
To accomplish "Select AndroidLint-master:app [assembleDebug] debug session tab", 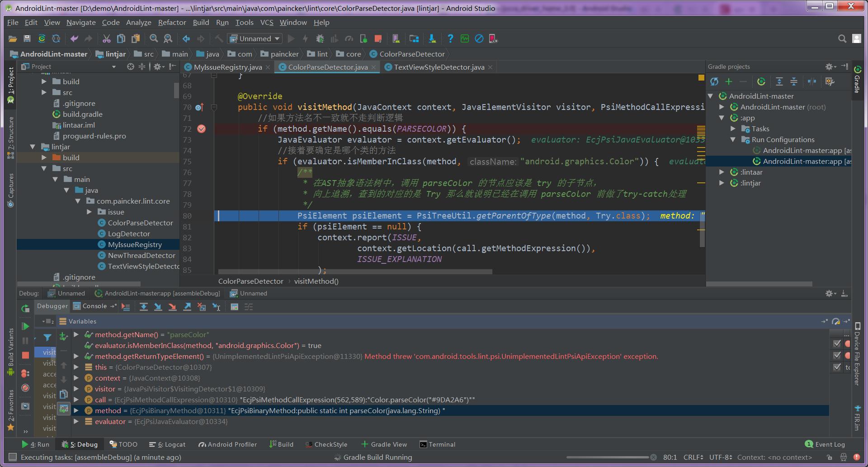I will pos(157,294).
